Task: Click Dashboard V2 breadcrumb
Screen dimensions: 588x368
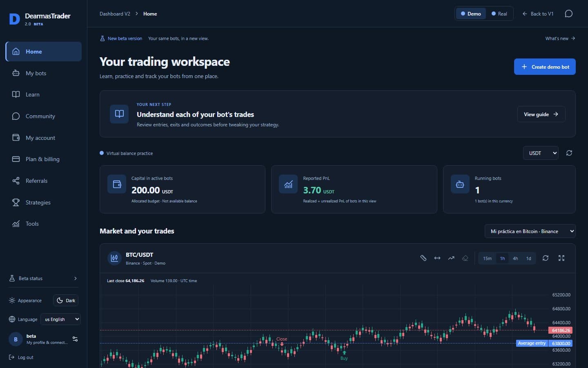Action: [x=115, y=14]
